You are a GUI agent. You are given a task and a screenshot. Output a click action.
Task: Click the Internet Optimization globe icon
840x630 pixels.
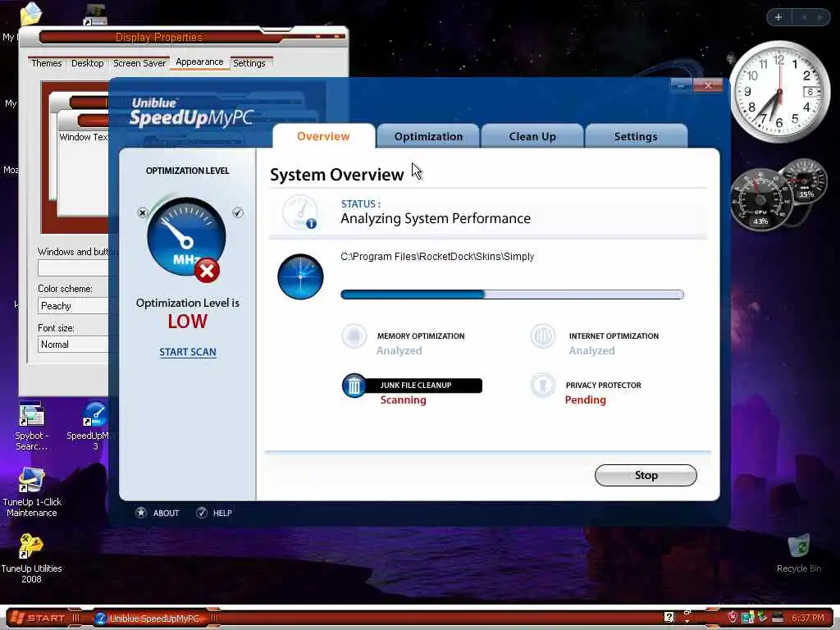coord(543,336)
